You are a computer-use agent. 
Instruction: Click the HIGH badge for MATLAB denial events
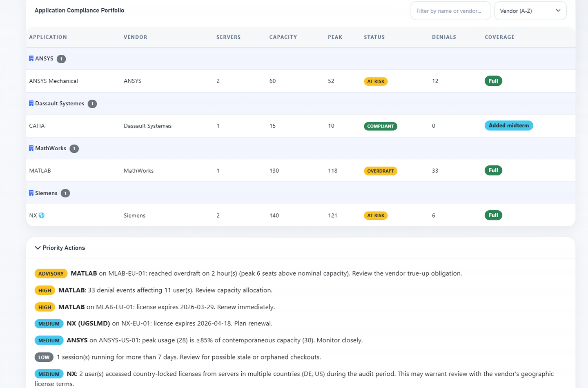45,290
